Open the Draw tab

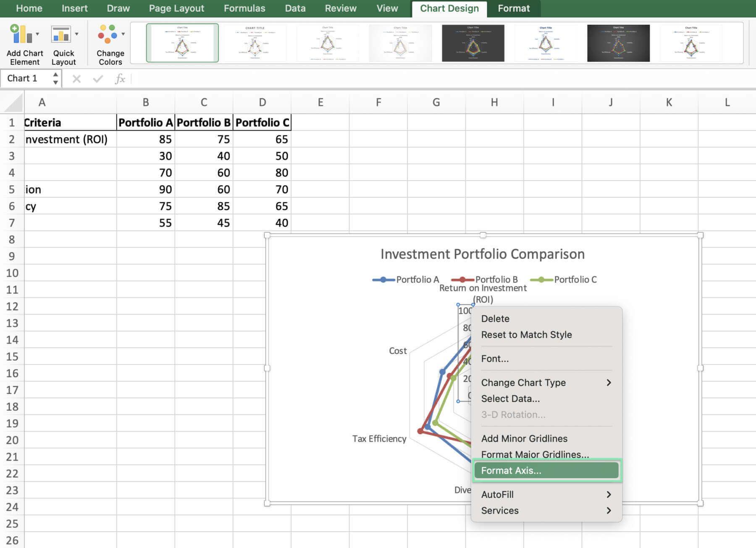(x=118, y=8)
